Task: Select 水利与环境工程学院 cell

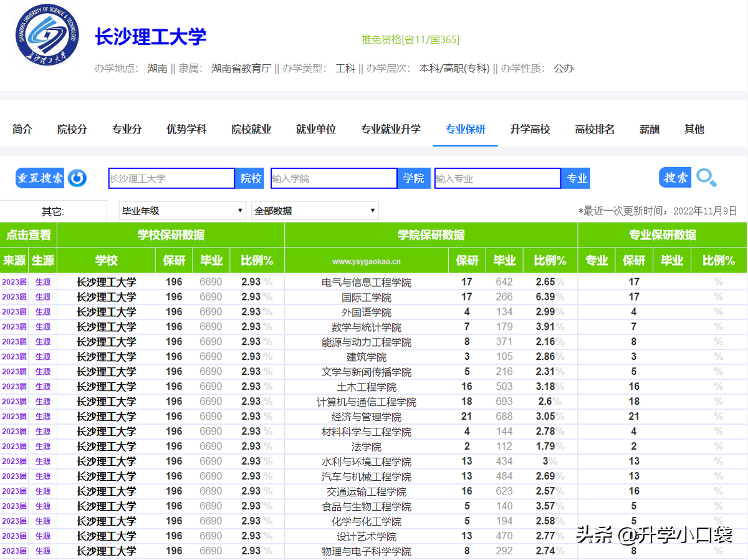Action: click(367, 462)
